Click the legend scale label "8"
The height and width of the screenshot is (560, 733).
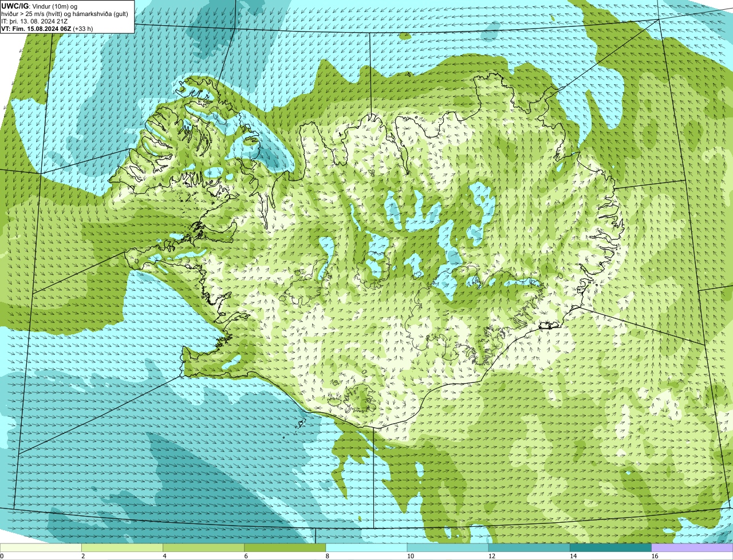(x=328, y=556)
